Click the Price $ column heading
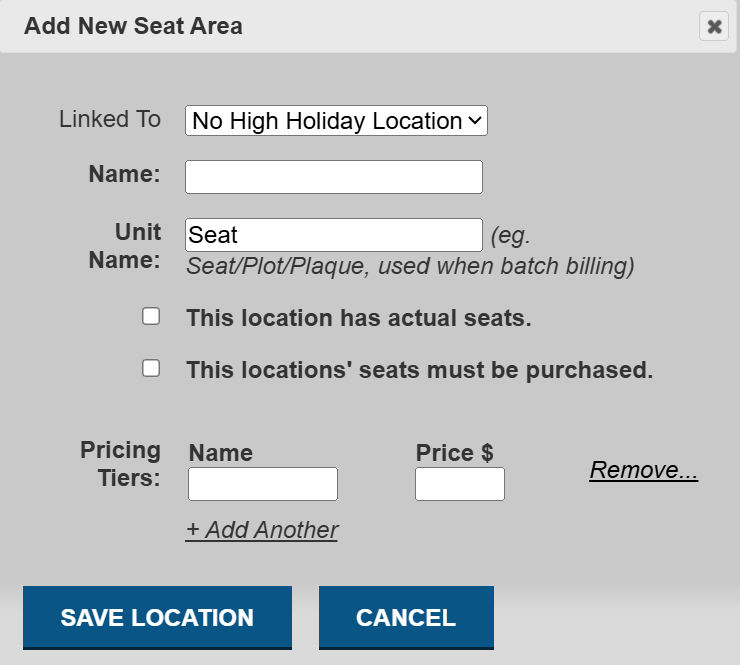Viewport: 740px width, 665px height. coord(455,452)
